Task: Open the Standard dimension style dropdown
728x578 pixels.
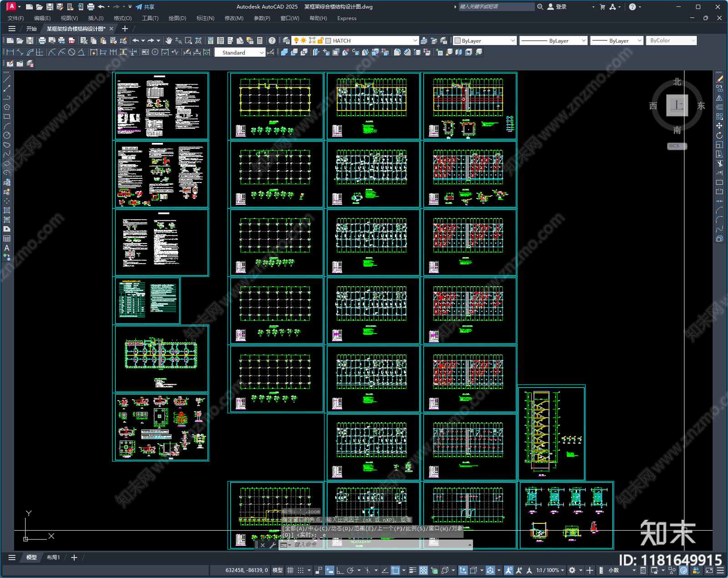Action: (262, 53)
